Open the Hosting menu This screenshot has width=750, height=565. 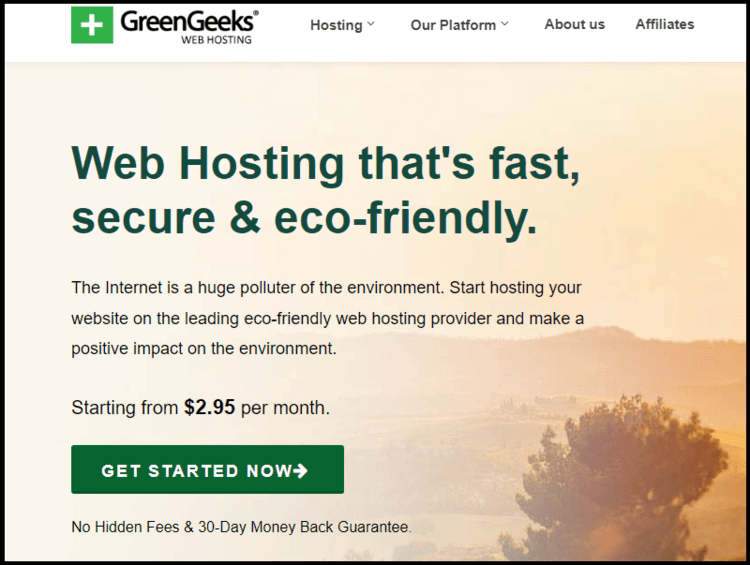pos(336,25)
